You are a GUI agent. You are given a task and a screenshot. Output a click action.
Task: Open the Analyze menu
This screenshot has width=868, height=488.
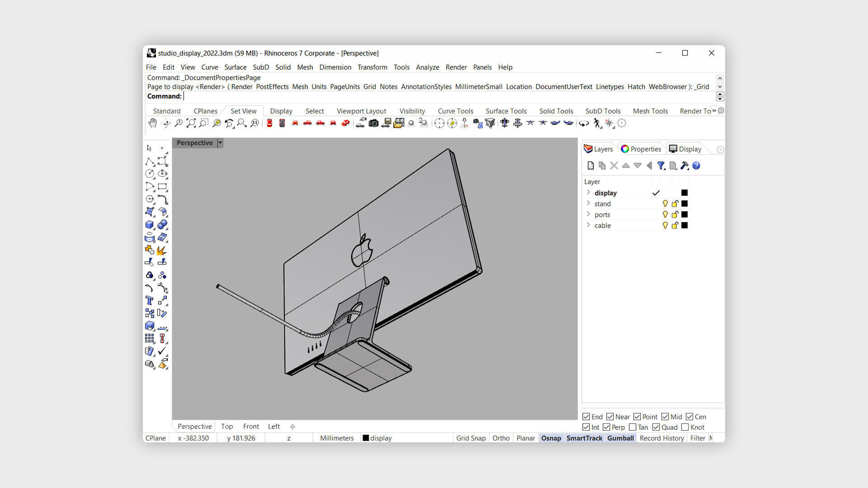[x=427, y=67]
